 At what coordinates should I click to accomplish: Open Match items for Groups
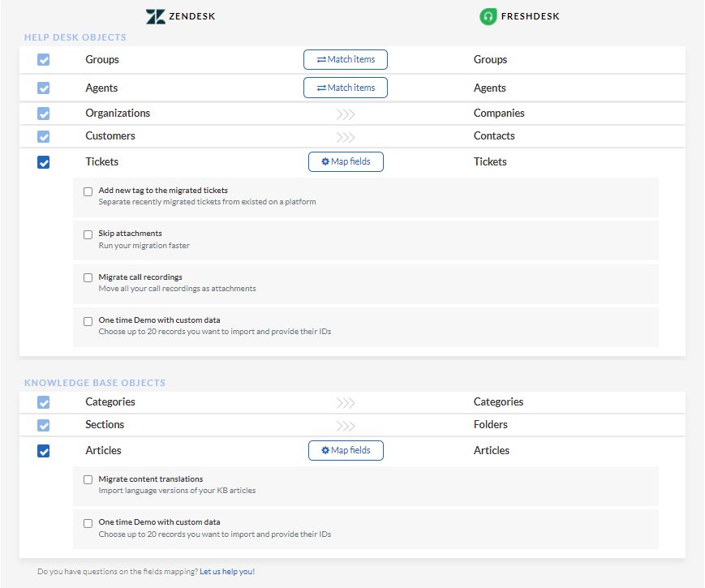[346, 59]
